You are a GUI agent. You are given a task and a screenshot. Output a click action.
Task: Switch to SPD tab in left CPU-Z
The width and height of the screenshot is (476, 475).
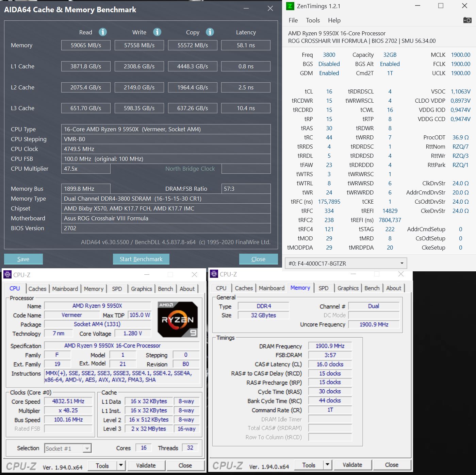pyautogui.click(x=117, y=289)
